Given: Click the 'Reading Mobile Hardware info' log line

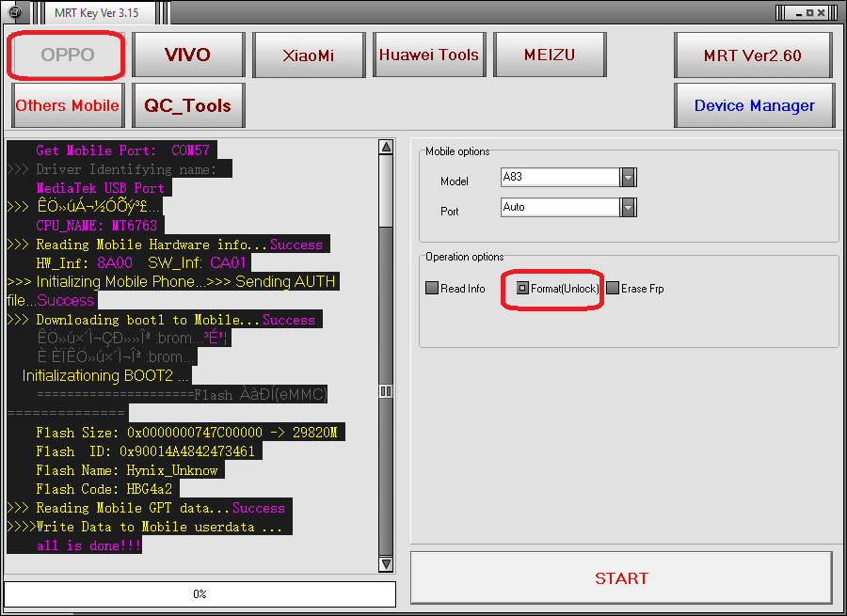Looking at the screenshot, I should click(165, 245).
